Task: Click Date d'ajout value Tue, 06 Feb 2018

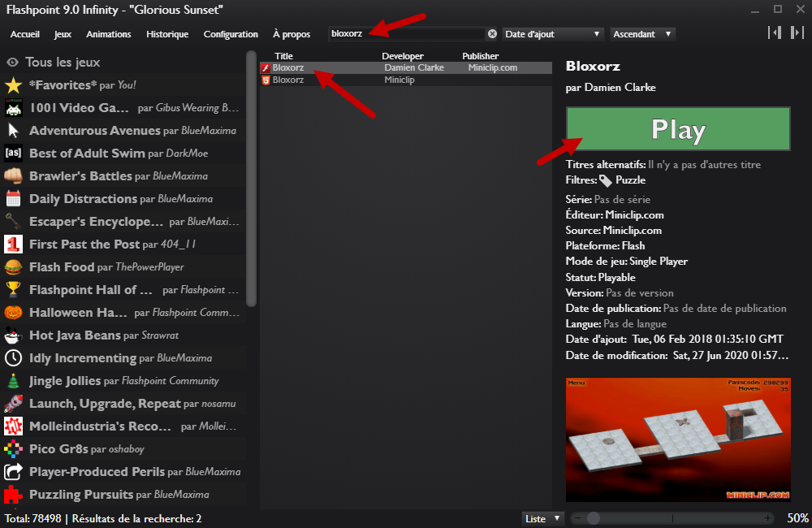Action: pos(708,339)
